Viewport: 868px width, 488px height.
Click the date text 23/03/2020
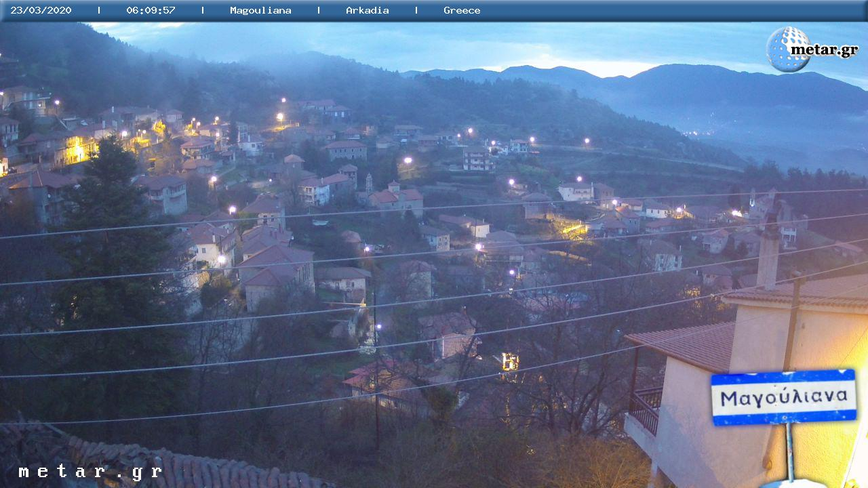pos(41,10)
